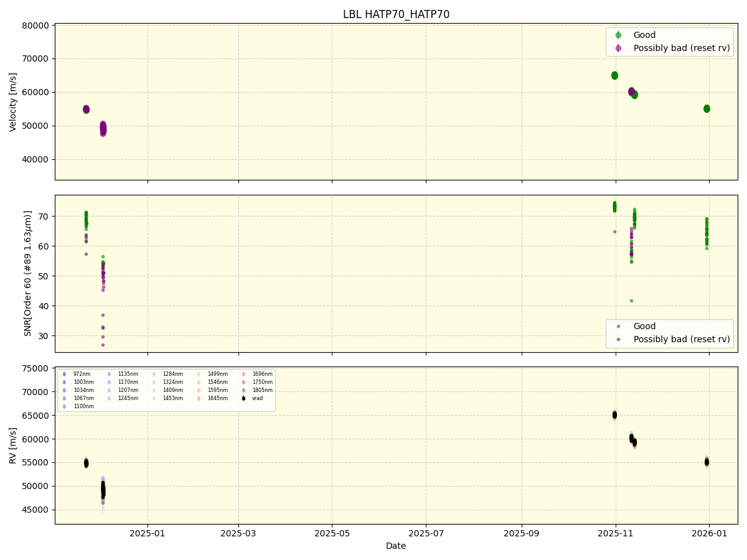Select purple velocity cluster near 49000 m/s

pos(103,128)
